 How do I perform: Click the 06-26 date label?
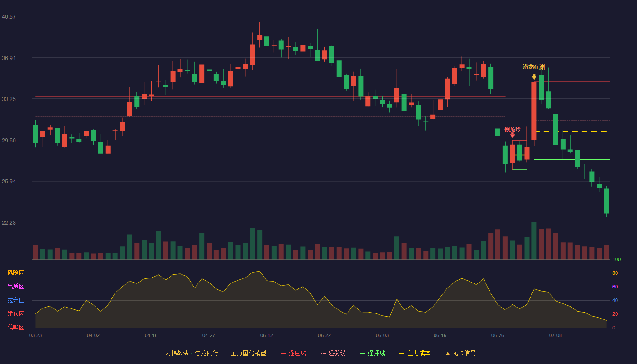click(x=498, y=335)
